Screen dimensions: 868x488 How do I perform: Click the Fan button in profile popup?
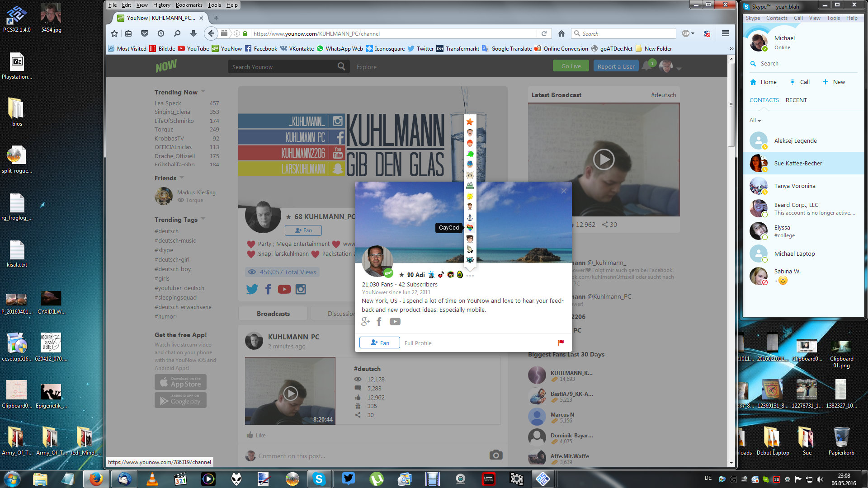(379, 343)
